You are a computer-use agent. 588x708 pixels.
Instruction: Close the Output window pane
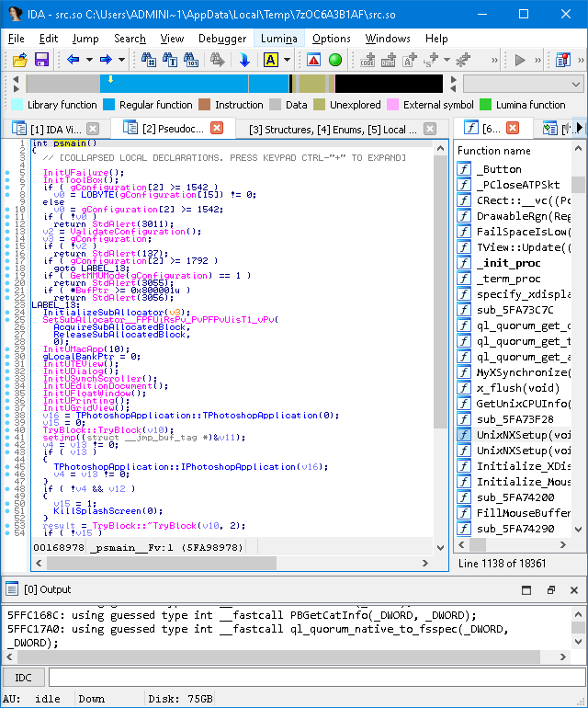coord(574,590)
